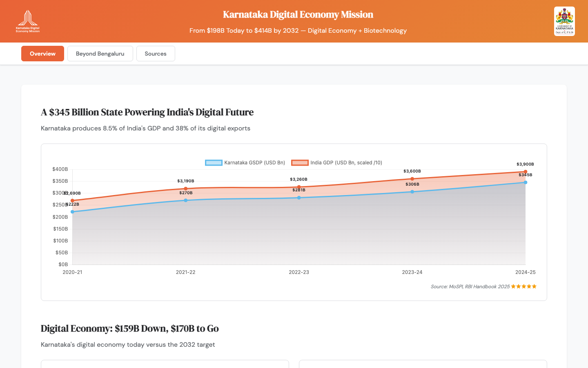
Task: Click the middle star of the five-star rating
Action: click(524, 286)
